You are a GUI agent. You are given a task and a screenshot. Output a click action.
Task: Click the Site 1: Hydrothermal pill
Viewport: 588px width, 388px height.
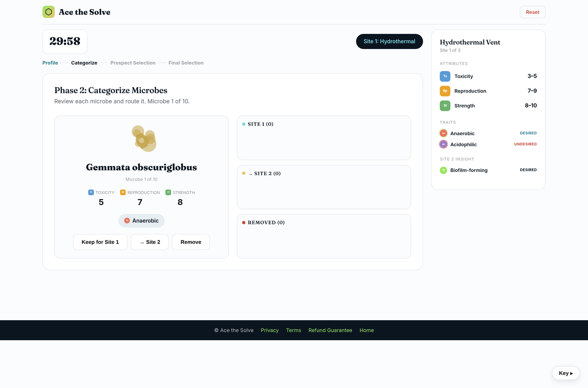[390, 41]
